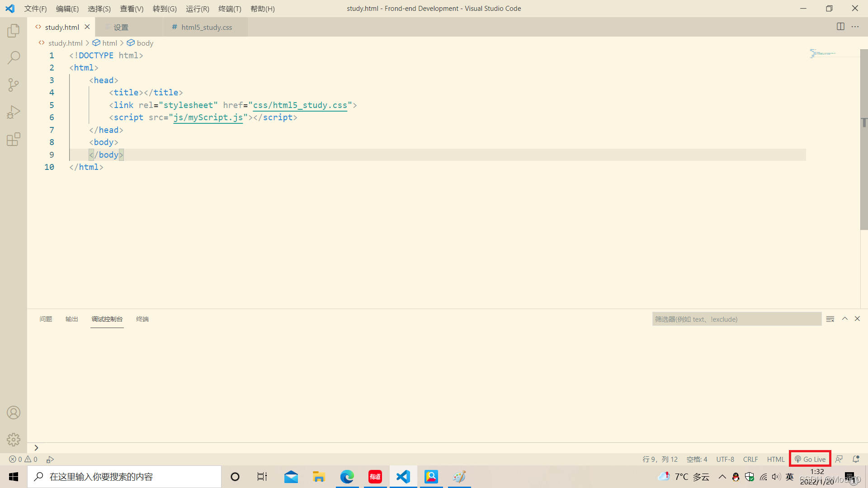
Task: Open the notifications bell
Action: [856, 459]
